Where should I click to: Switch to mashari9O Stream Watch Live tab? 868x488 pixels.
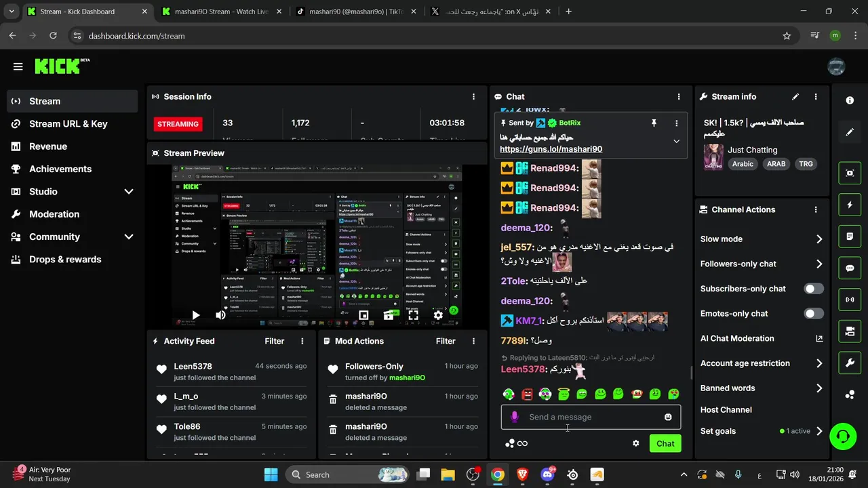tap(222, 12)
